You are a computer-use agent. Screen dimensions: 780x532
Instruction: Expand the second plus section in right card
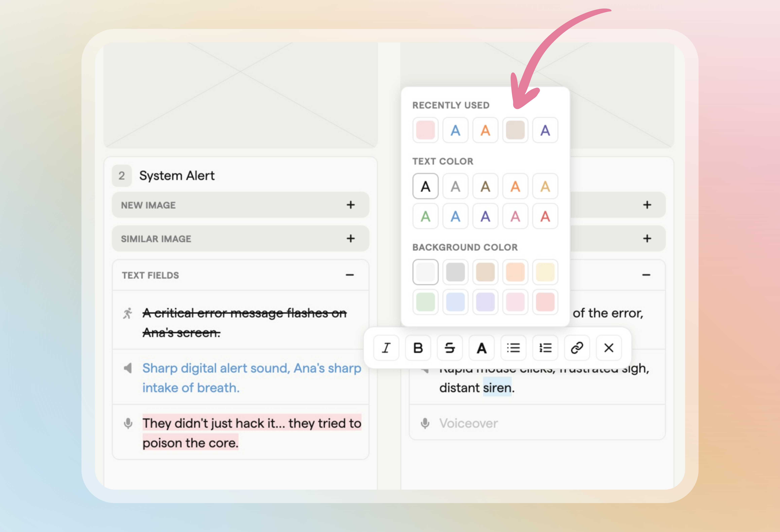click(647, 238)
